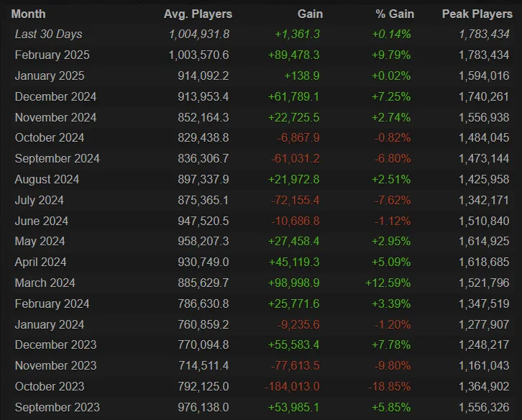
Task: Click March 2024 percent gain +12.59%
Action: (x=388, y=283)
